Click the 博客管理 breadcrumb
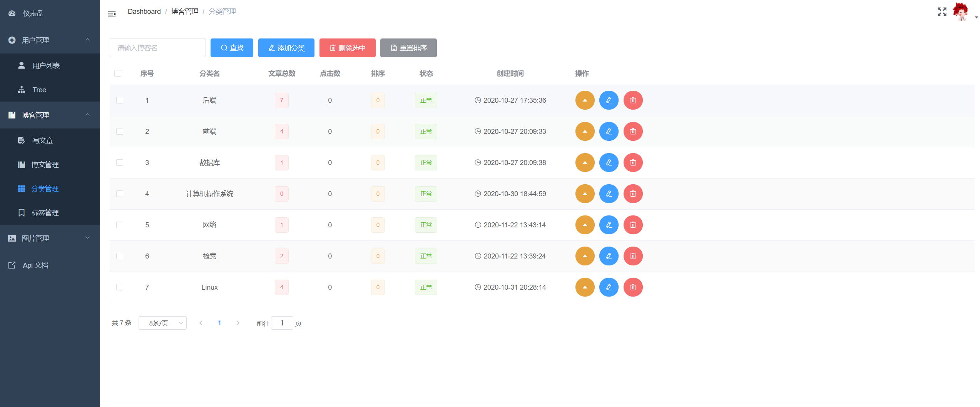 185,12
